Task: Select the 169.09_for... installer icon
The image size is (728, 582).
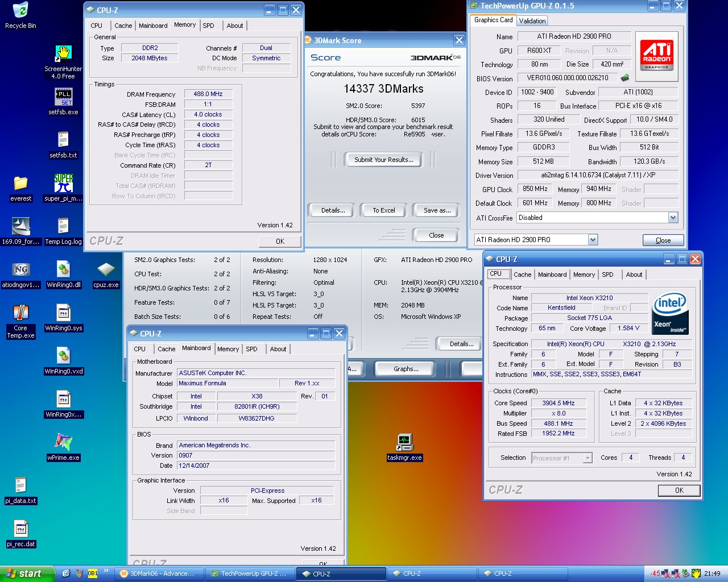Action: (20, 231)
